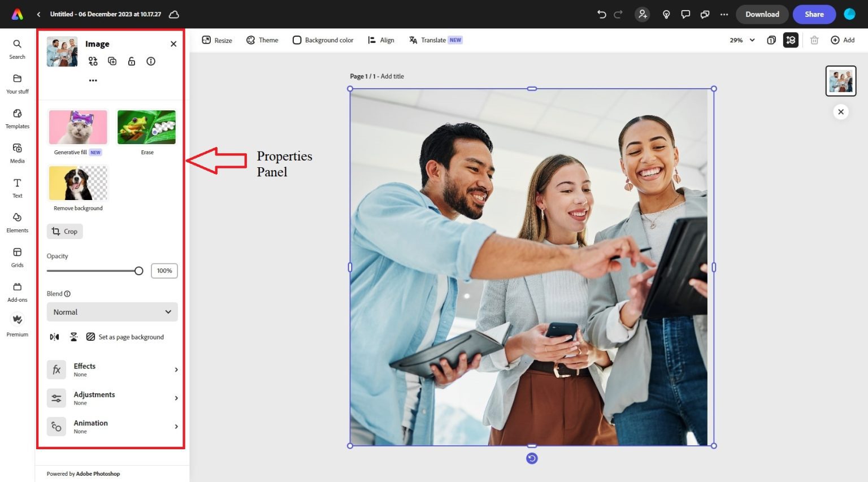Open the Blend mode dropdown showing Normal
Image resolution: width=868 pixels, height=482 pixels.
pos(111,311)
